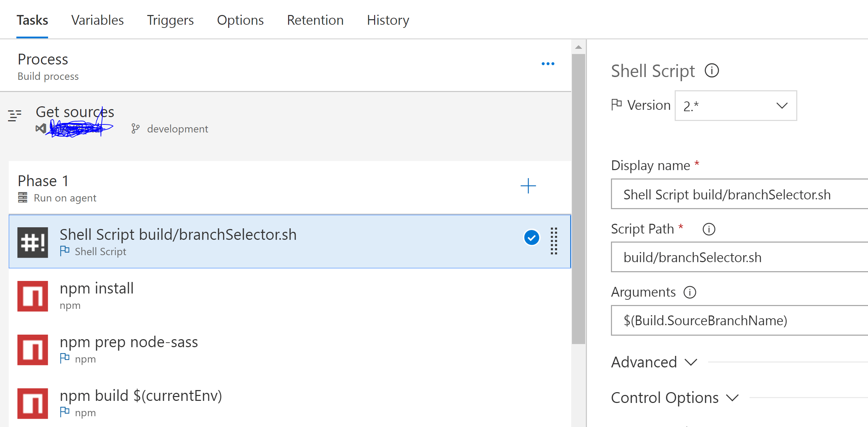Open the Process ellipsis menu
Image resolution: width=868 pixels, height=427 pixels.
tap(548, 63)
